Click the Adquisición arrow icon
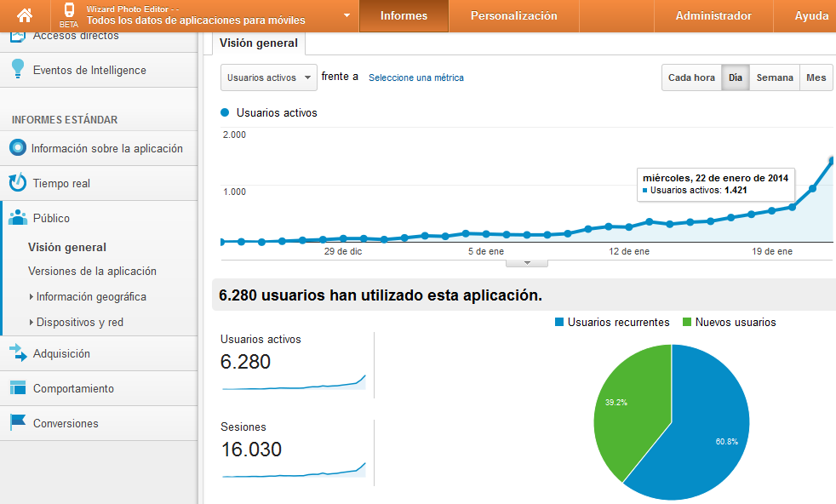This screenshot has height=504, width=836. click(18, 353)
